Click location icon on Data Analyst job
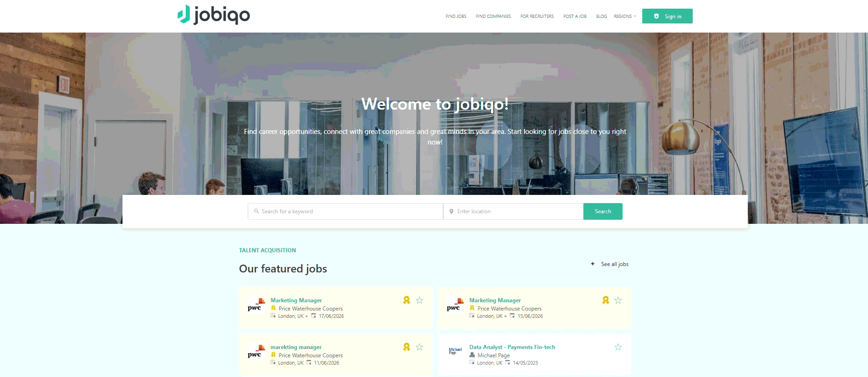The image size is (868, 377). click(472, 362)
